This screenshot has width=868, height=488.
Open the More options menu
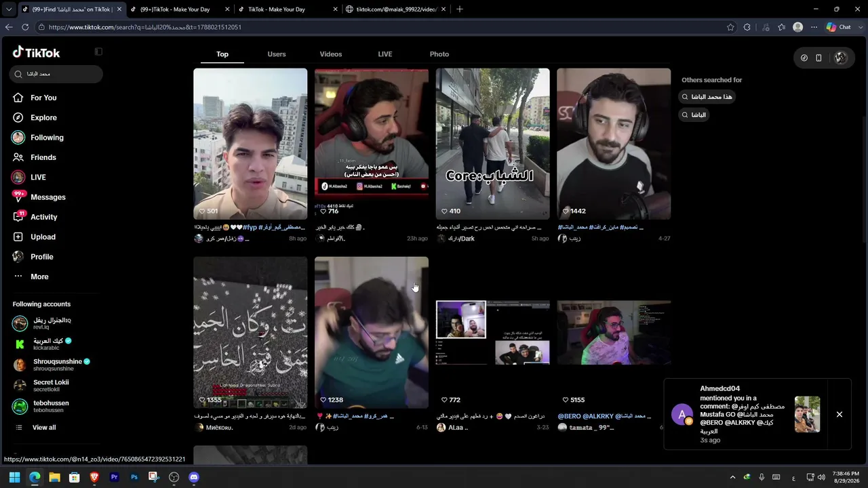click(39, 277)
